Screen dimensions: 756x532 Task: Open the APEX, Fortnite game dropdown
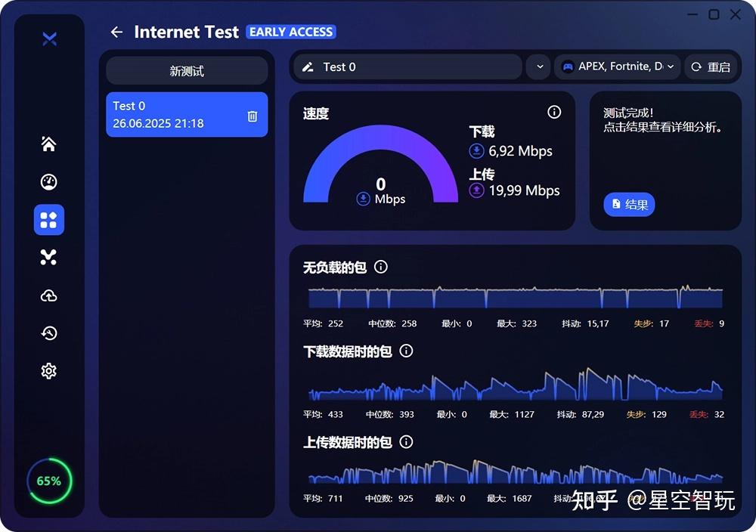click(618, 66)
